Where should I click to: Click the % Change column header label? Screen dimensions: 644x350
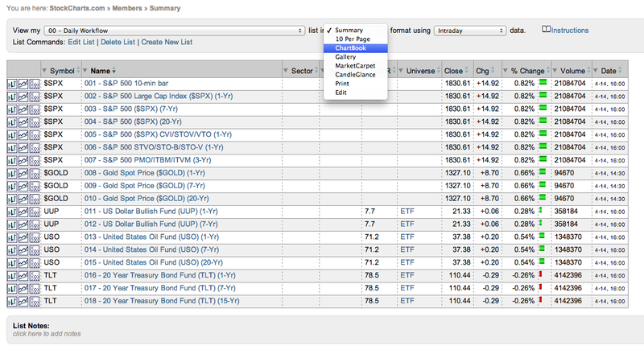pos(527,71)
